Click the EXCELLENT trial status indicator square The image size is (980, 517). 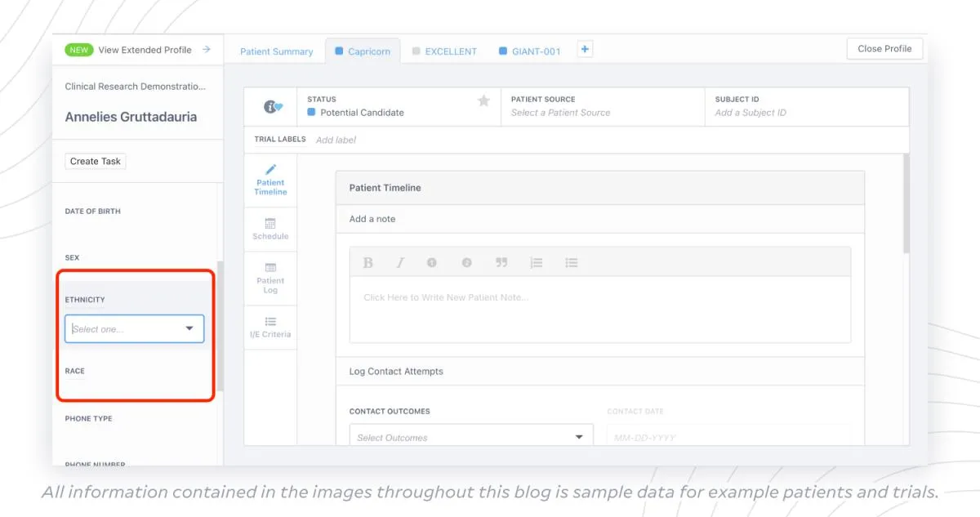pos(416,51)
